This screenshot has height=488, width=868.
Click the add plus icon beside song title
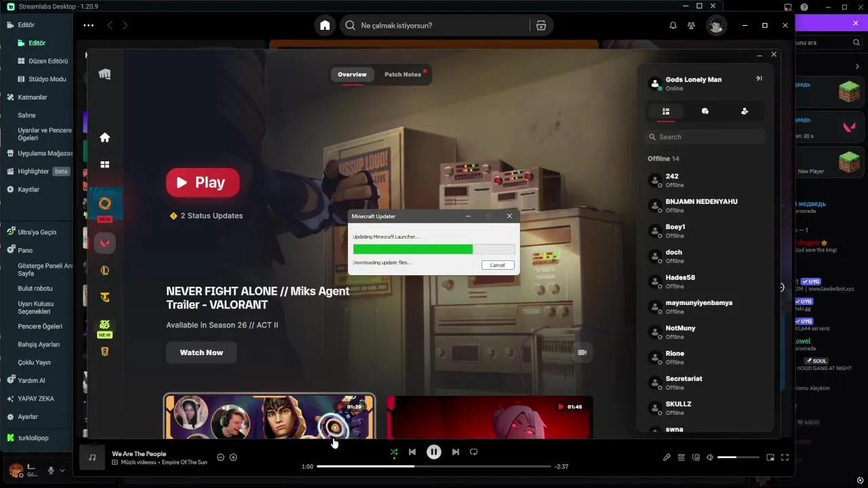coord(233,457)
